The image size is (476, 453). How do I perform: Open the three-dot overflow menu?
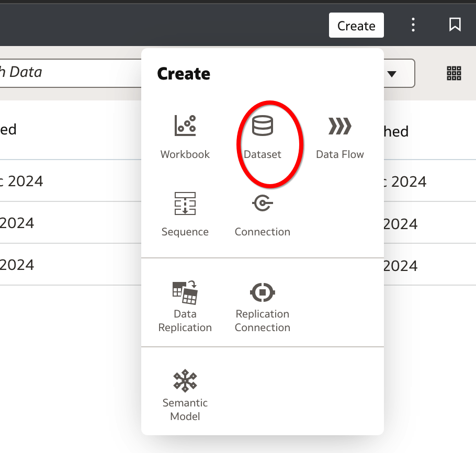click(413, 25)
